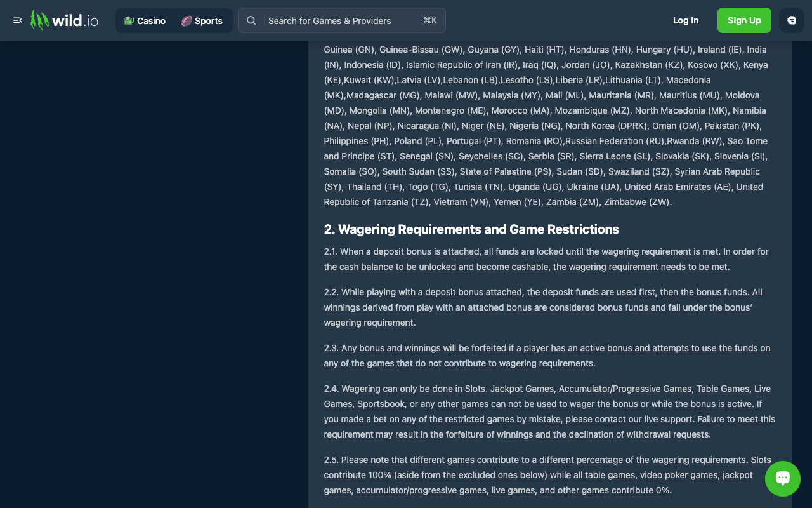Click the green Sign Up button
The height and width of the screenshot is (508, 812).
coord(744,20)
